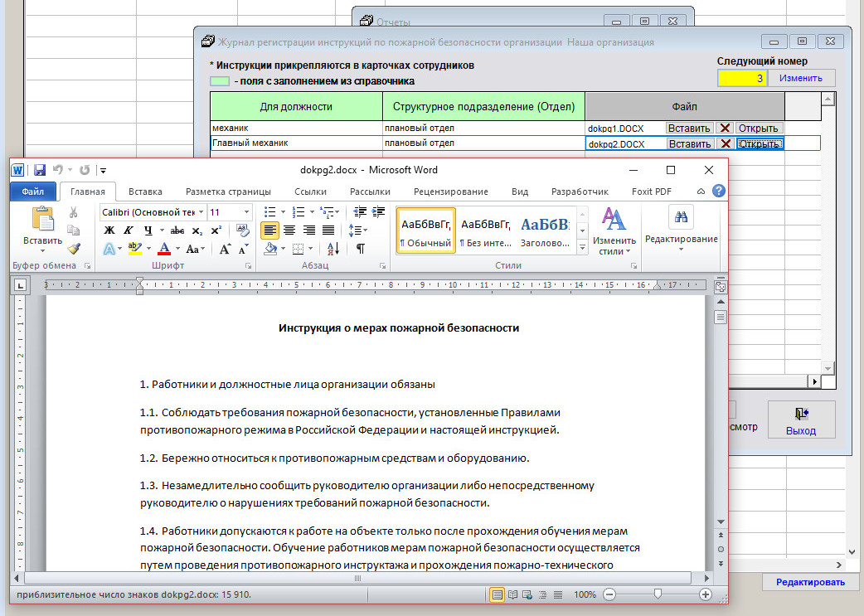Open Word Help question mark icon
The image size is (864, 616).
(x=718, y=192)
